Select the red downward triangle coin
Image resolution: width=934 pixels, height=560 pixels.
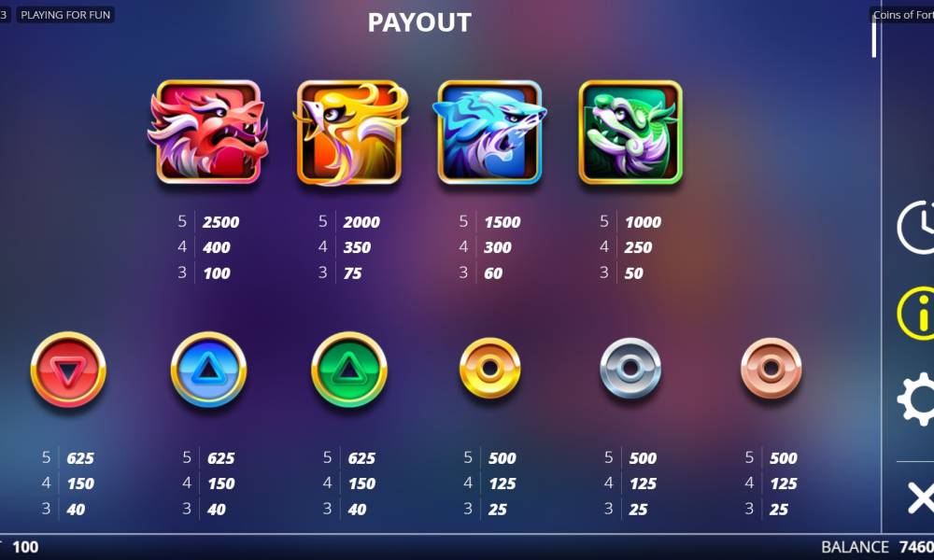point(68,370)
